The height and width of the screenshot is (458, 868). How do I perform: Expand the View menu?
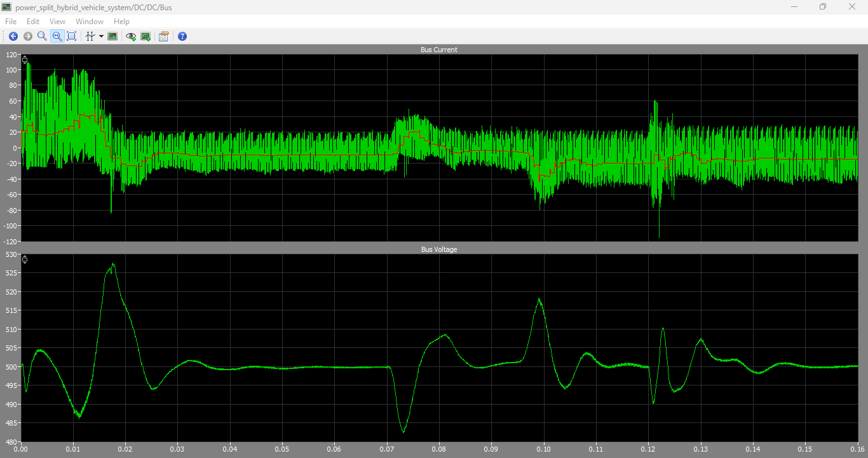tap(57, 22)
